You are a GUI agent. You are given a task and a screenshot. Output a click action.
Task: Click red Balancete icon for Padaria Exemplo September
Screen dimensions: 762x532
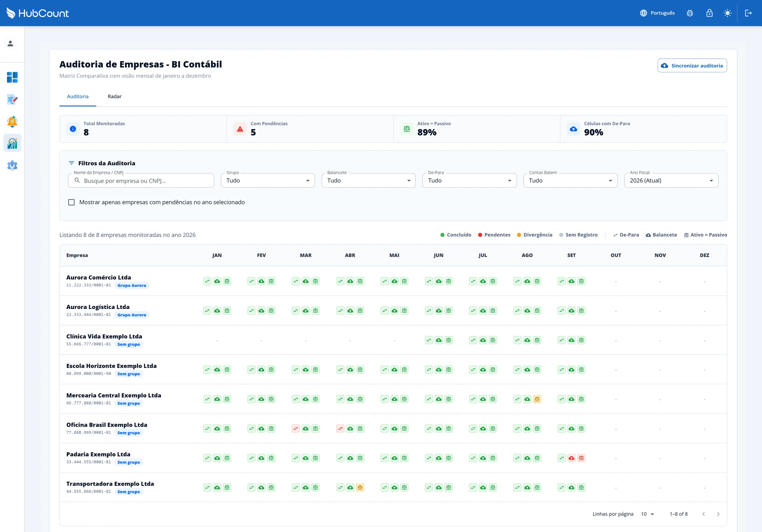[x=571, y=458]
